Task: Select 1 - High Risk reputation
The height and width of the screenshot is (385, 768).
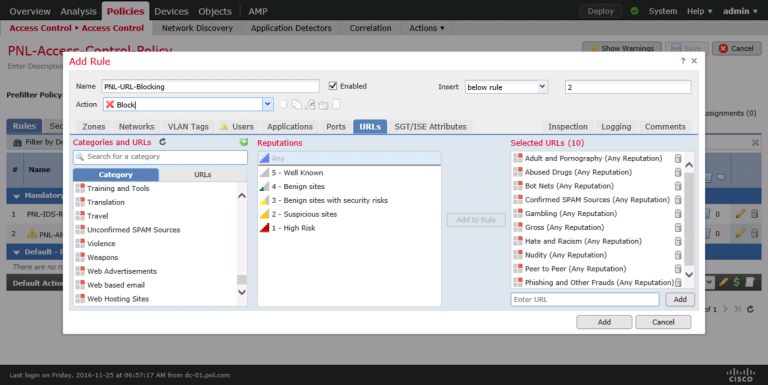Action: [349, 228]
